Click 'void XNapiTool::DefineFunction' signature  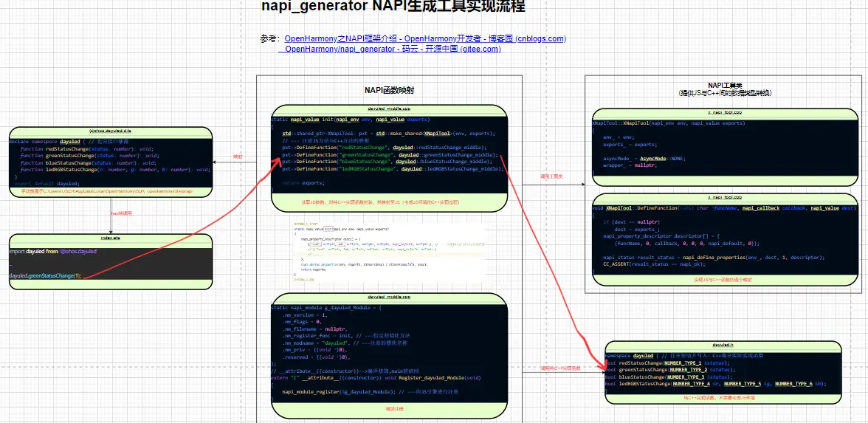coord(724,208)
